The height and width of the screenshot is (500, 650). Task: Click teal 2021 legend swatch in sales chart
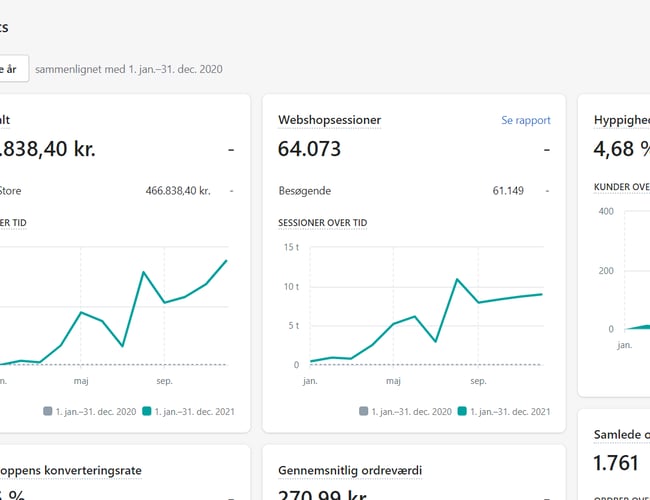(146, 411)
